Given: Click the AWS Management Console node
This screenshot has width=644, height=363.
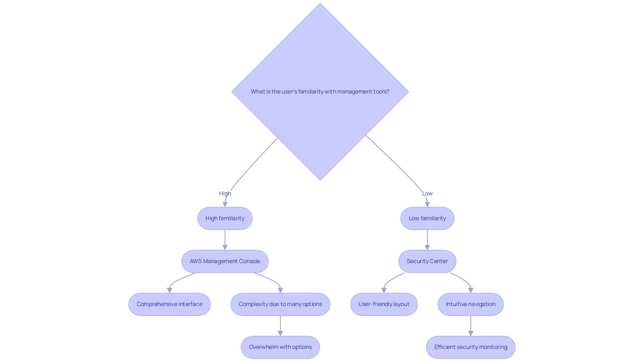Looking at the screenshot, I should [225, 261].
